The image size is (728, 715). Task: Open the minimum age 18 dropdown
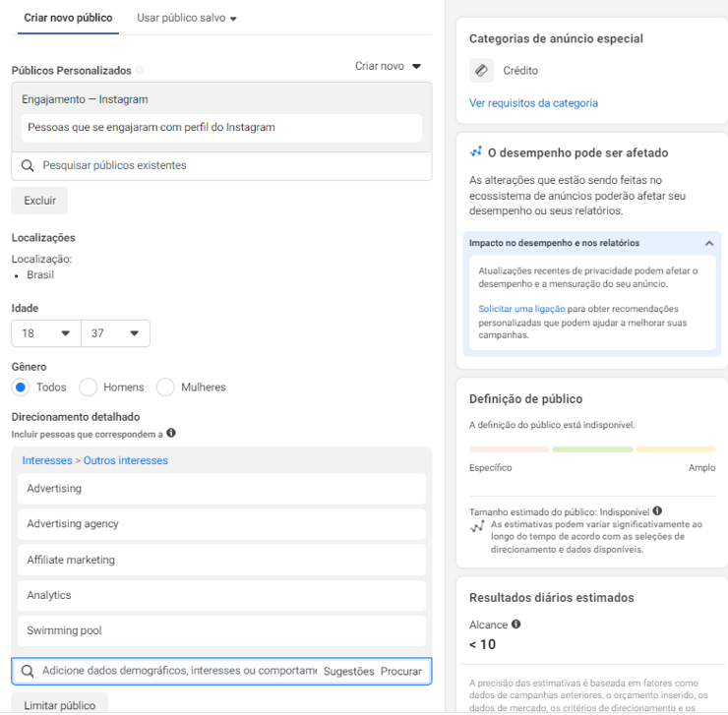tap(46, 333)
